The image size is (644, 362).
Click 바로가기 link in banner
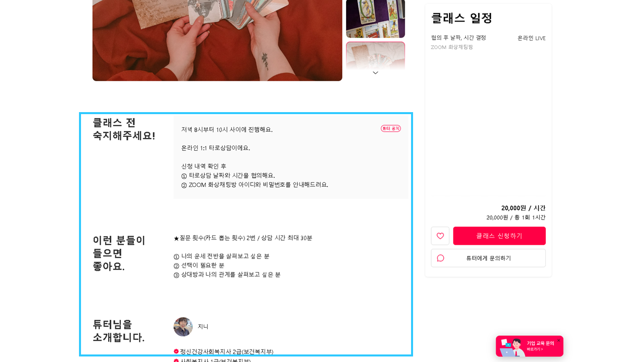(535, 349)
